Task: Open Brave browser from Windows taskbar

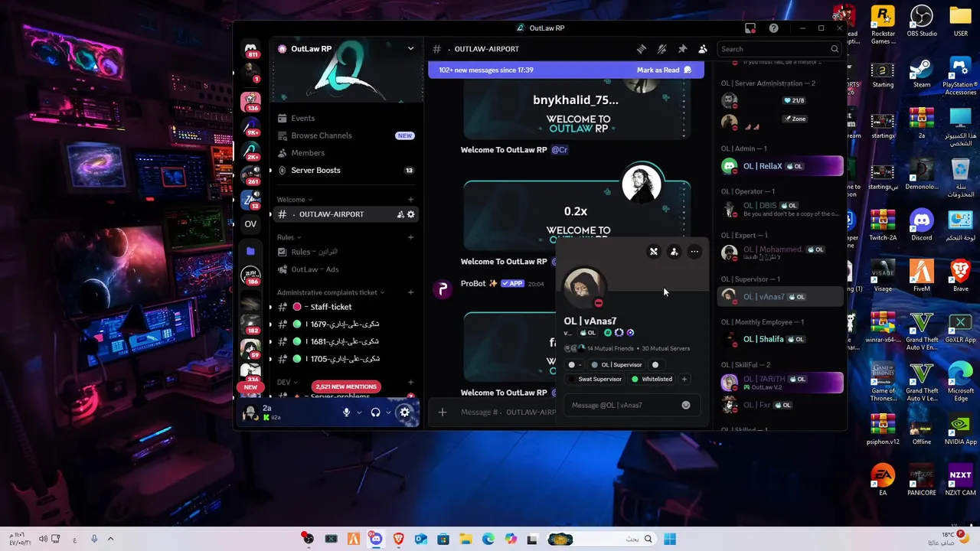Action: [398, 539]
